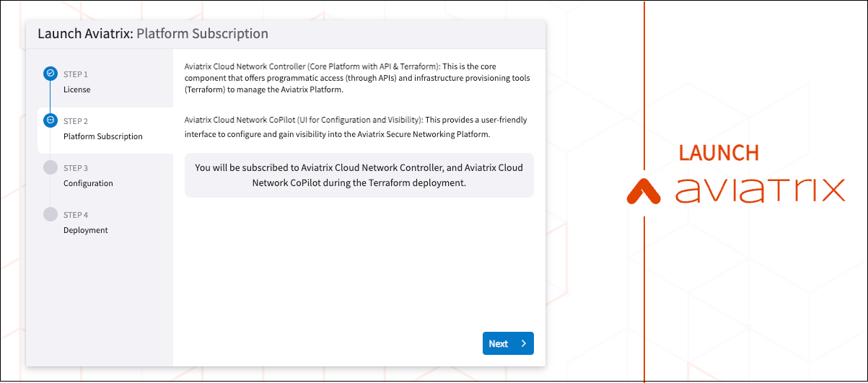The width and height of the screenshot is (868, 383).
Task: Click the grey Step 4 circle indicator
Action: pos(50,214)
